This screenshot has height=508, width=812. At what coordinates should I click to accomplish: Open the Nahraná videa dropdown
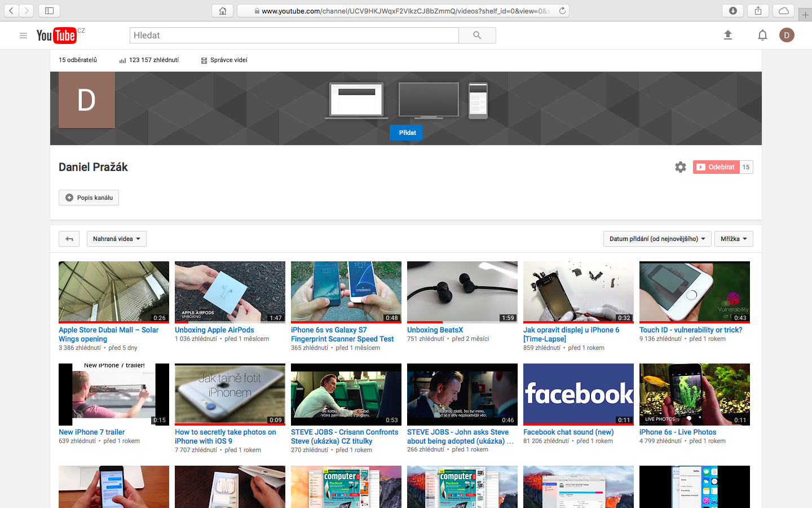(117, 239)
